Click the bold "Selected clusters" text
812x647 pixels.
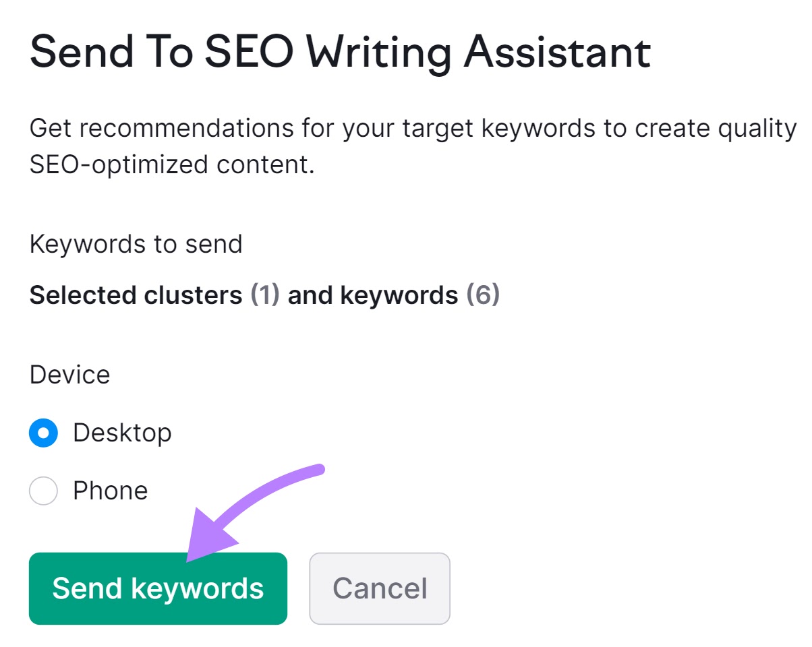click(136, 295)
